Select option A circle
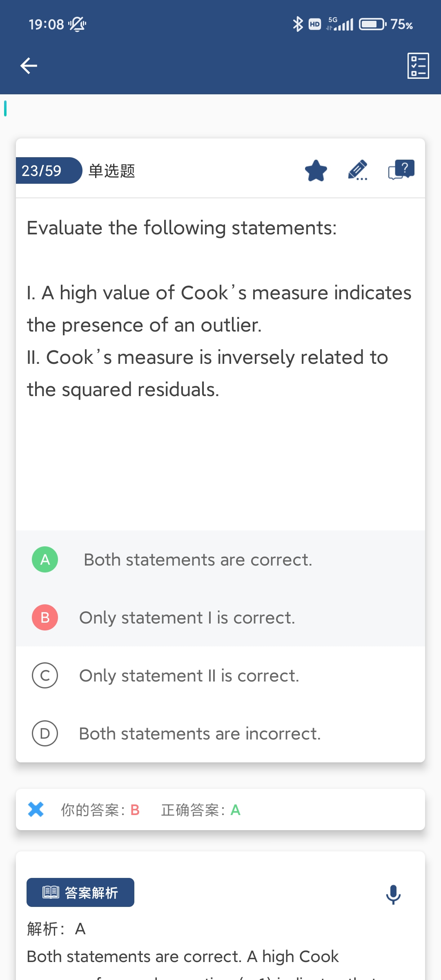 pos(45,559)
